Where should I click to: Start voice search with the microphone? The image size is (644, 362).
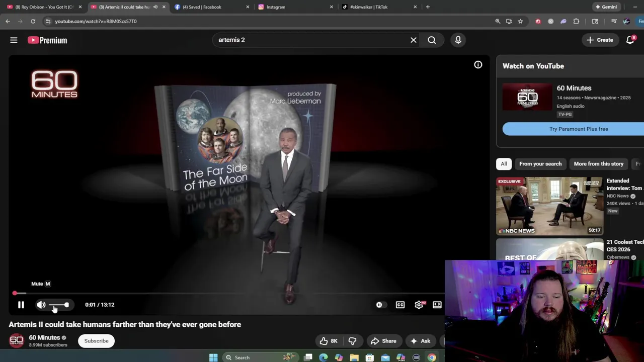(x=458, y=40)
